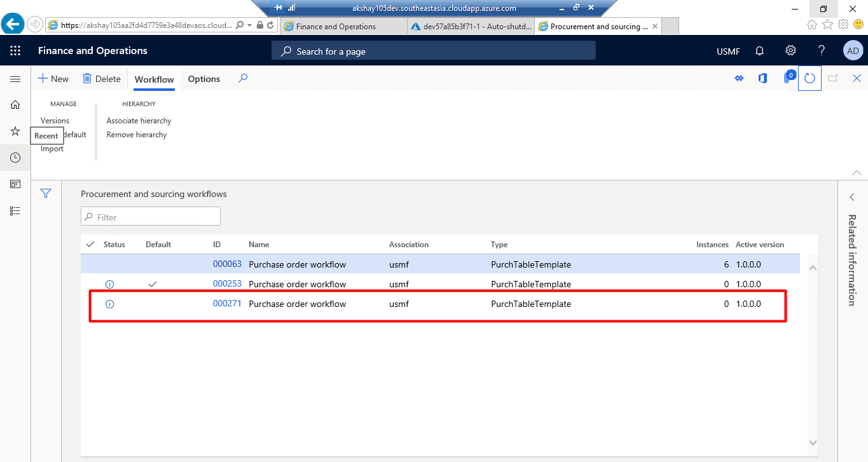Click the grid Filter input field
Image resolution: width=868 pixels, height=462 pixels.
click(x=151, y=217)
